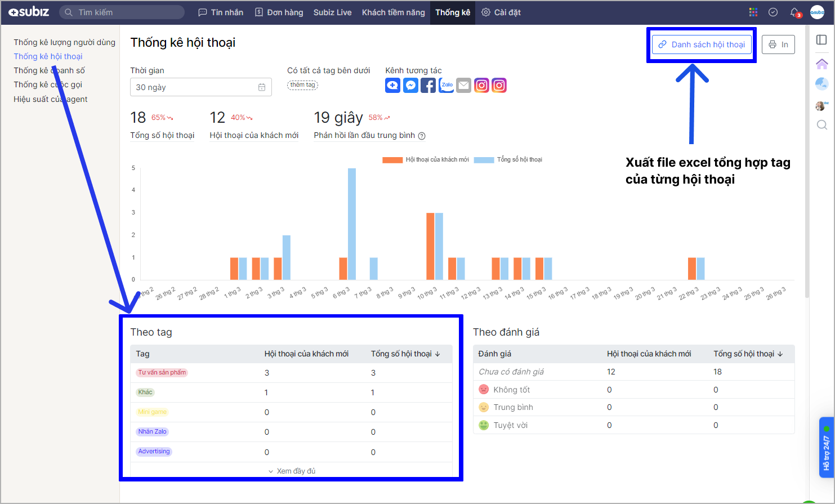Go to Khách tiềm năng tab
The height and width of the screenshot is (504, 835).
click(x=393, y=12)
